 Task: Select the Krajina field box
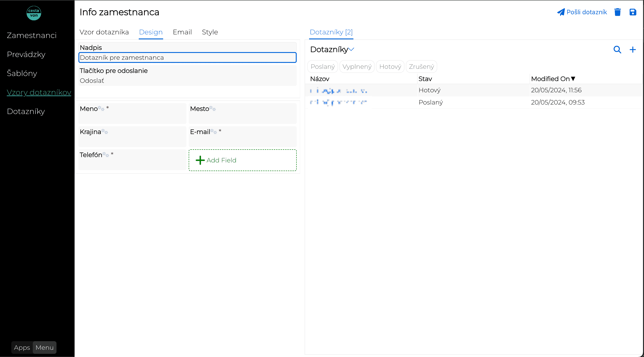coord(132,136)
